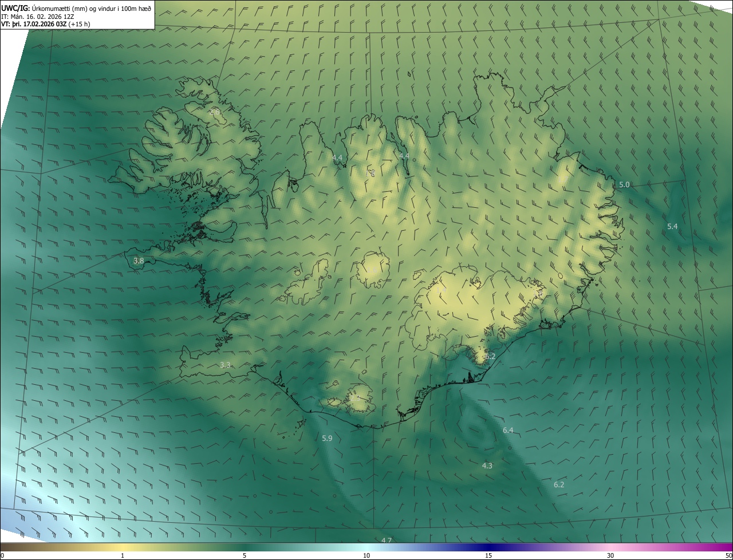Click the "30" tick label on the scale

coord(610,555)
